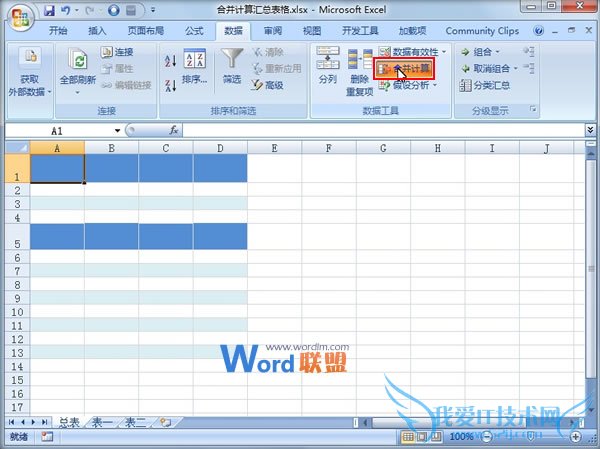Click Remove Duplicates icon
This screenshot has height=449, width=600.
coord(360,59)
